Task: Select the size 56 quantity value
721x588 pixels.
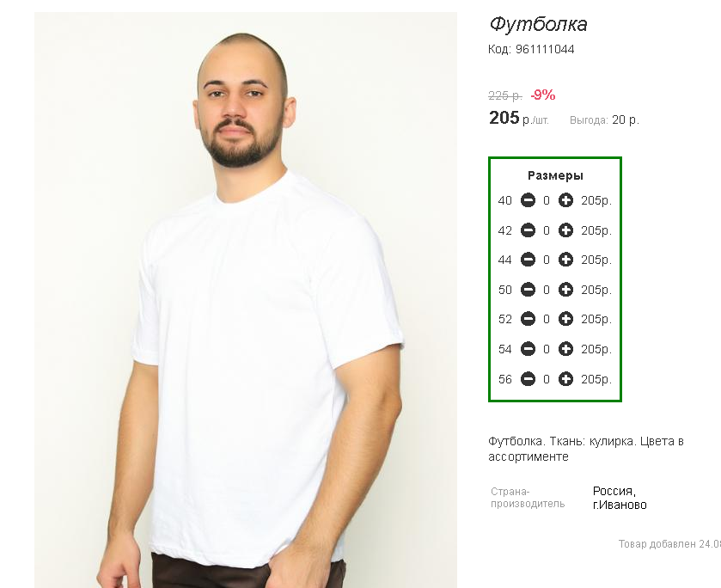Action: (x=547, y=379)
